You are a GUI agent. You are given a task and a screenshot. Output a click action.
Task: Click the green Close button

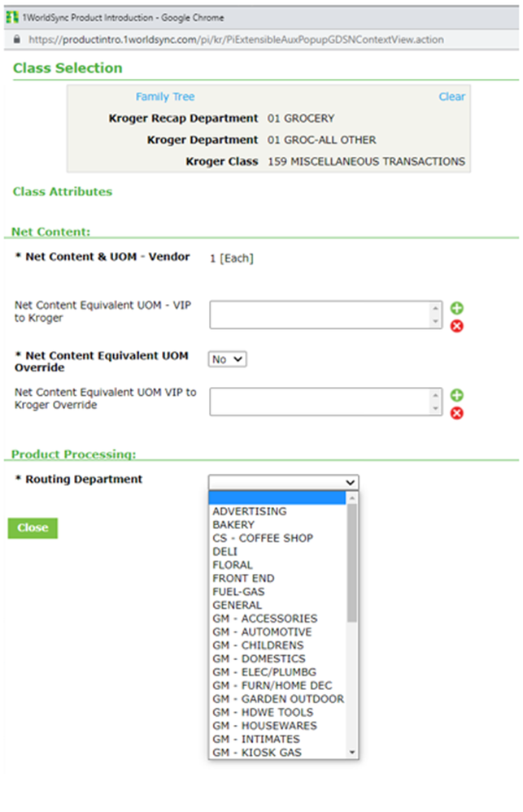click(33, 528)
